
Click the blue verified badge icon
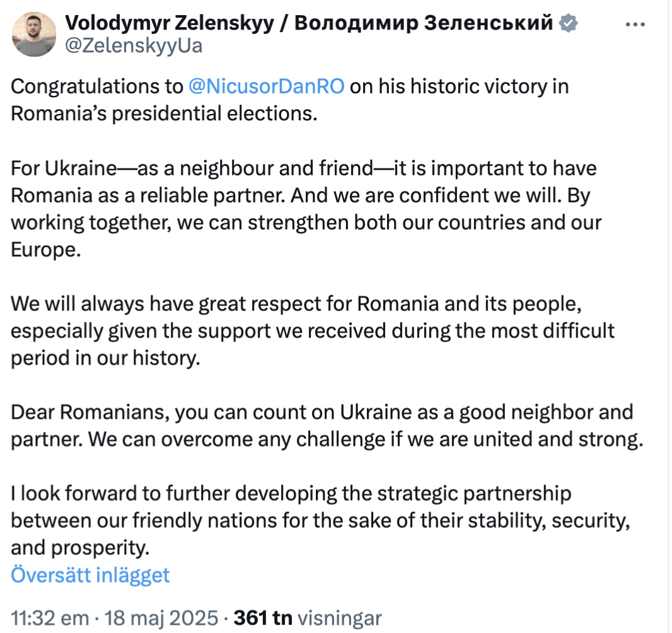coord(568,23)
